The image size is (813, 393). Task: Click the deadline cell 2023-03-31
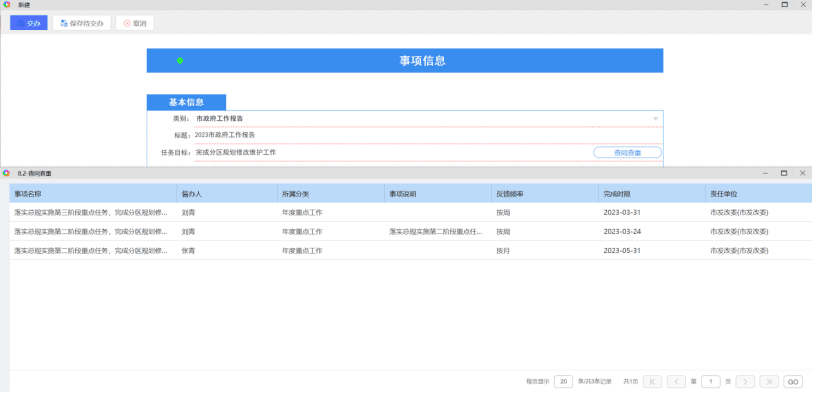point(622,213)
